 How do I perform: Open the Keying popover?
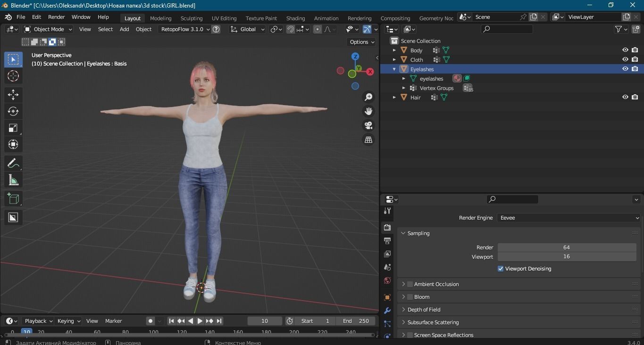coord(69,321)
